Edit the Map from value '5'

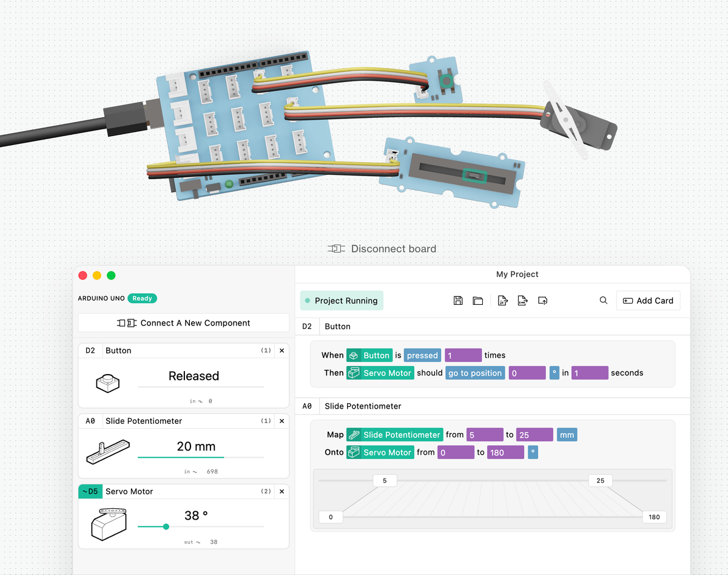coord(485,435)
